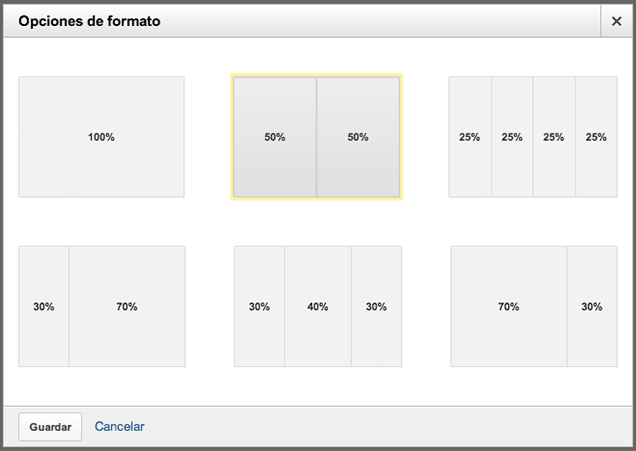Pick second 25% column of four-column layout

512,137
